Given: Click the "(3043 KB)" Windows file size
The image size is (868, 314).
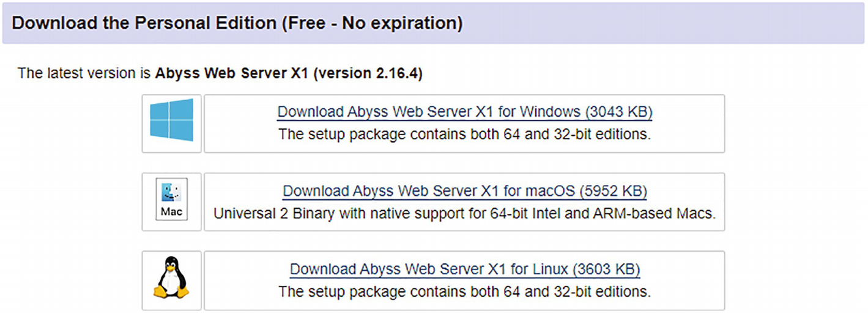Looking at the screenshot, I should click(x=618, y=112).
